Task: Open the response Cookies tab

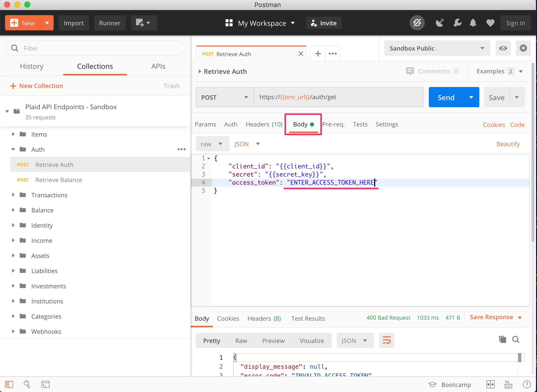Action: pos(228,318)
